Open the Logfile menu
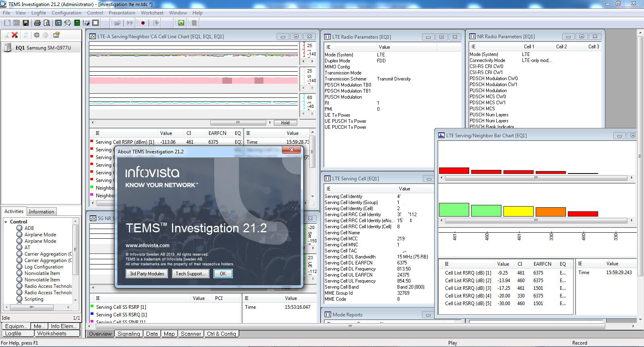This screenshot has height=347, width=644. (39, 13)
